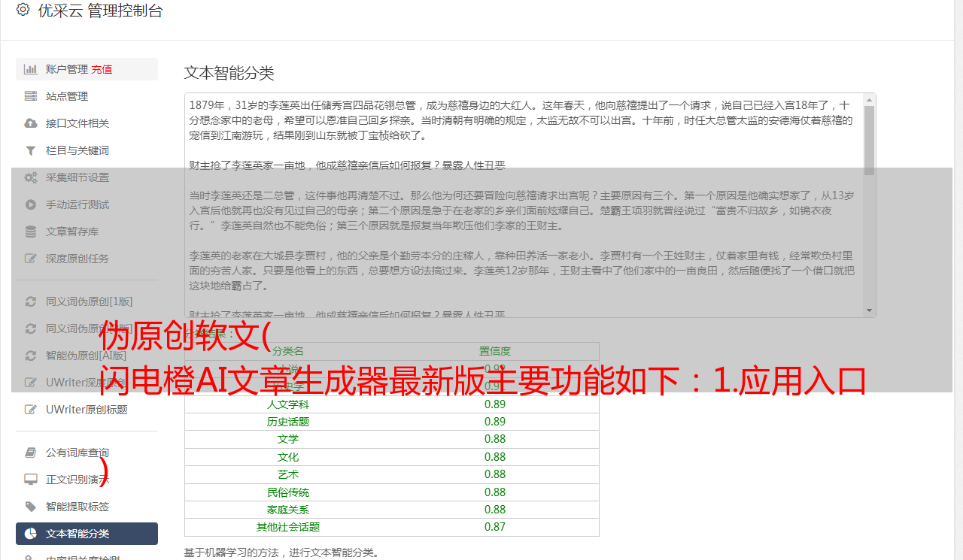Click the 置信度 column header
The width and height of the screenshot is (963, 560).
[495, 351]
